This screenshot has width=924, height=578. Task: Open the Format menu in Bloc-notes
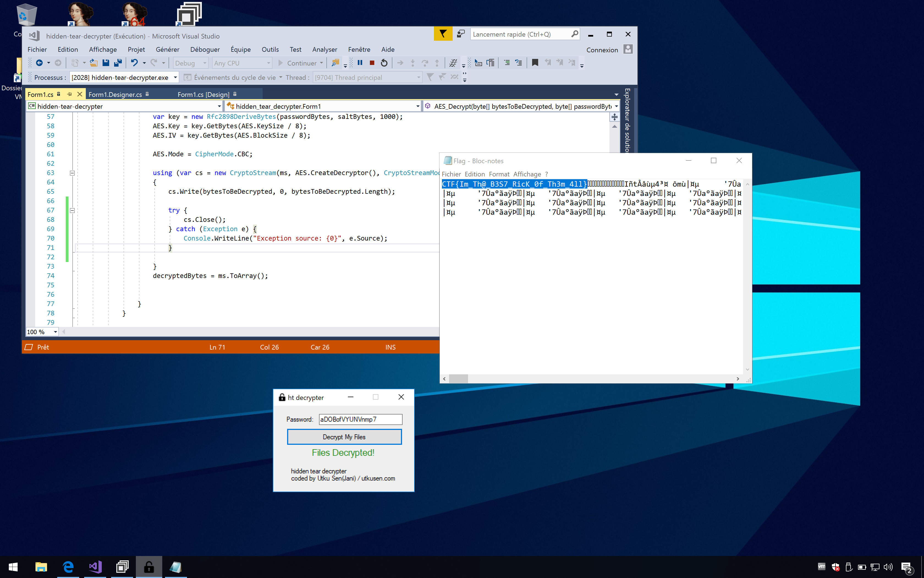point(499,174)
